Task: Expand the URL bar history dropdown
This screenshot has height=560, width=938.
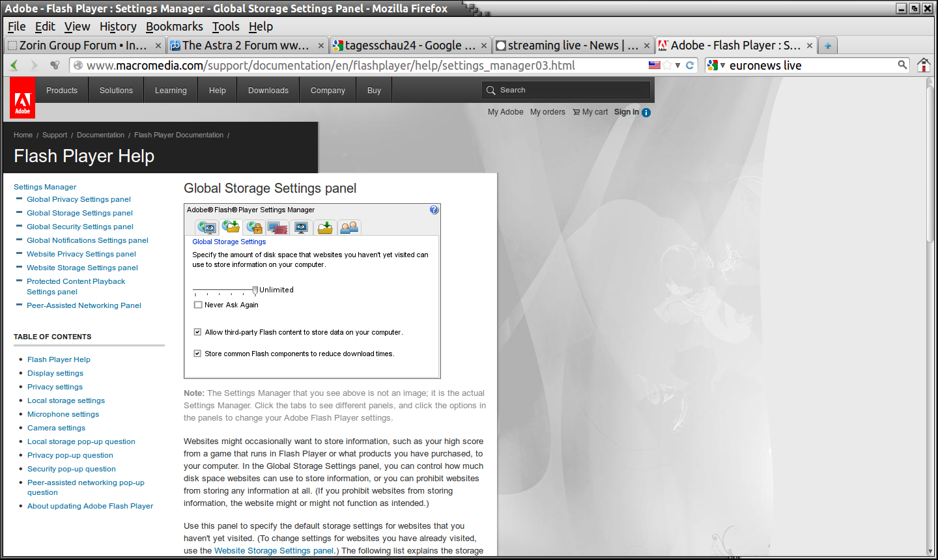Action: (678, 65)
